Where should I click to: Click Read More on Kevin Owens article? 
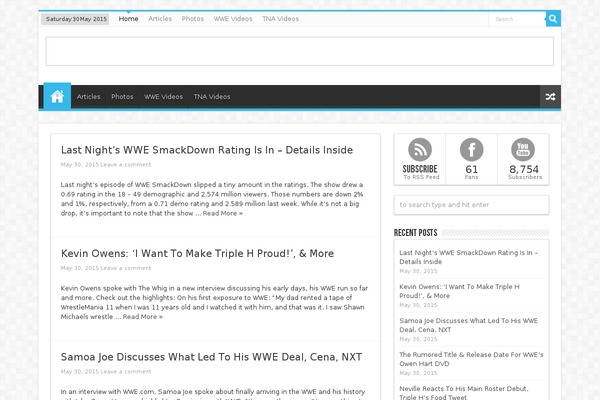click(x=142, y=317)
